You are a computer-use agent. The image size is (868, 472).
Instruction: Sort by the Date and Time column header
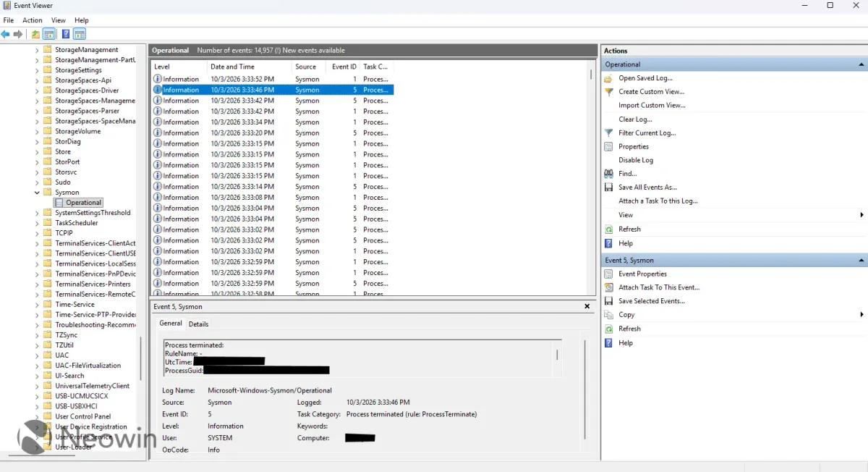point(250,67)
